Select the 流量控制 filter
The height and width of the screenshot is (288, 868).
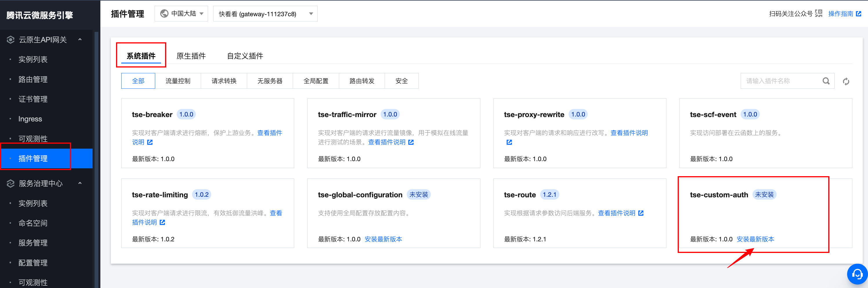pyautogui.click(x=178, y=81)
